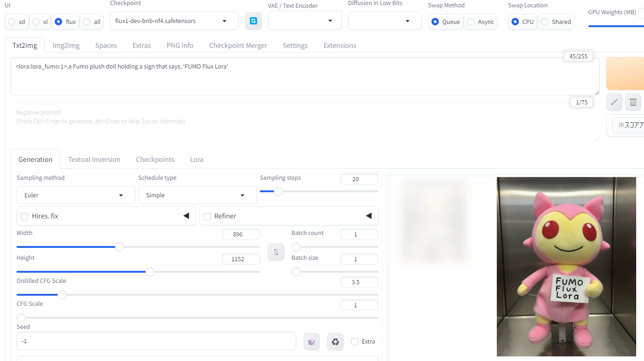644x361 pixels.
Task: Swap width and height values
Action: pyautogui.click(x=276, y=252)
